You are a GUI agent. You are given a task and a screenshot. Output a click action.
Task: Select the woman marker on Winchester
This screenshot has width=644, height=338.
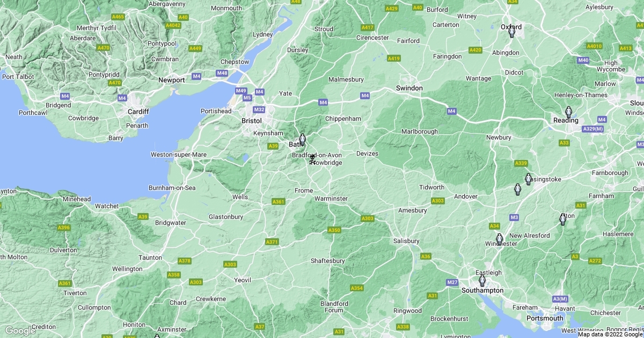coord(499,239)
